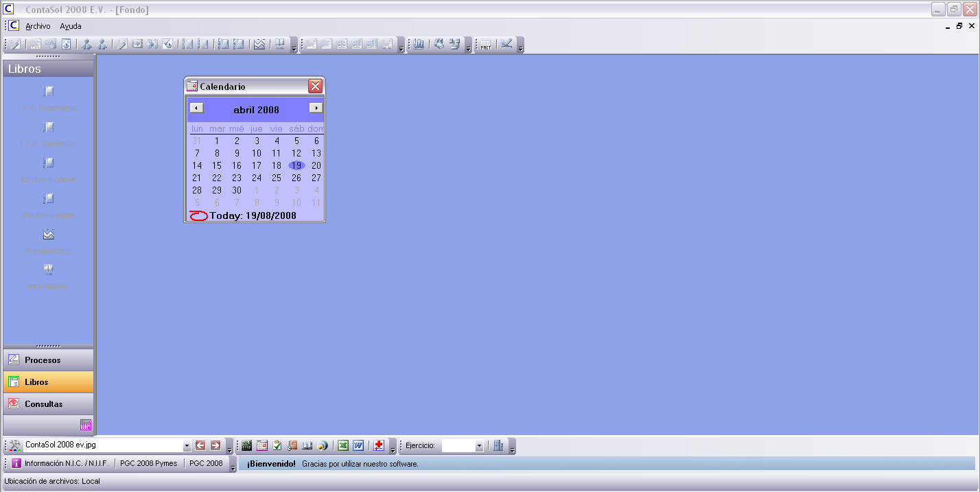980x492 pixels.
Task: Open toolbar options beside the PGC 2008 button
Action: (x=233, y=465)
